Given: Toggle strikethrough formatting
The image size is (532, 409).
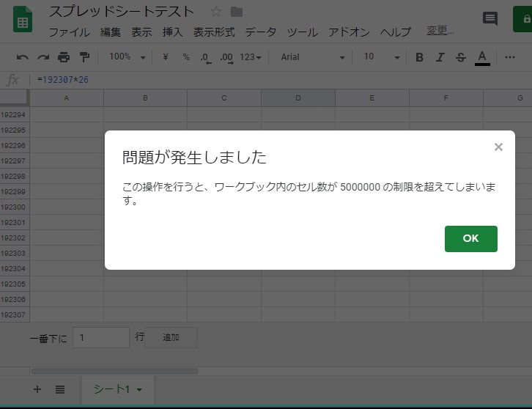Looking at the screenshot, I should point(460,57).
